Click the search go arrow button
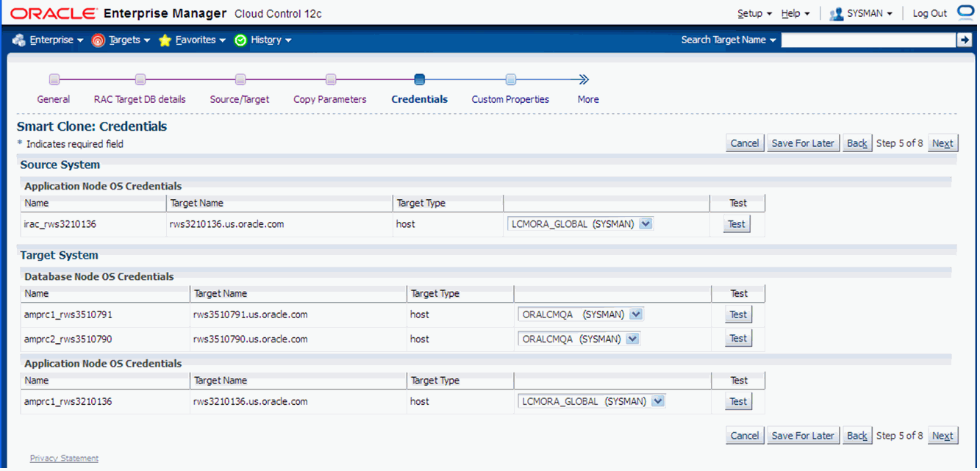The height and width of the screenshot is (471, 980). tap(964, 40)
